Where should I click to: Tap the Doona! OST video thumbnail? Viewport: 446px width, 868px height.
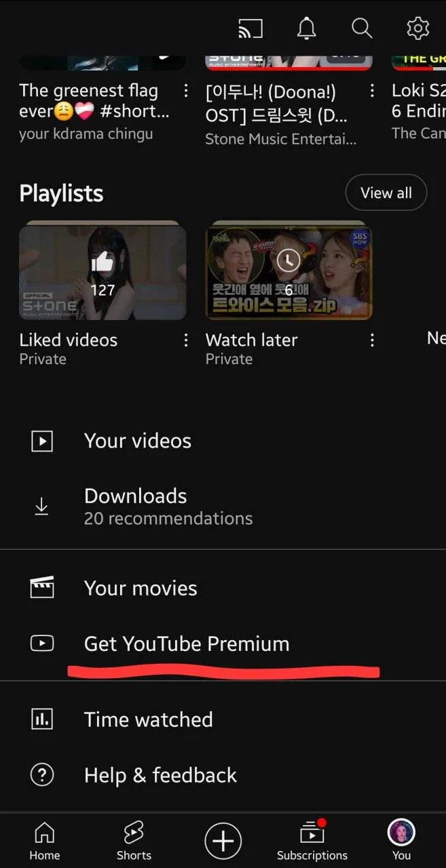click(289, 63)
